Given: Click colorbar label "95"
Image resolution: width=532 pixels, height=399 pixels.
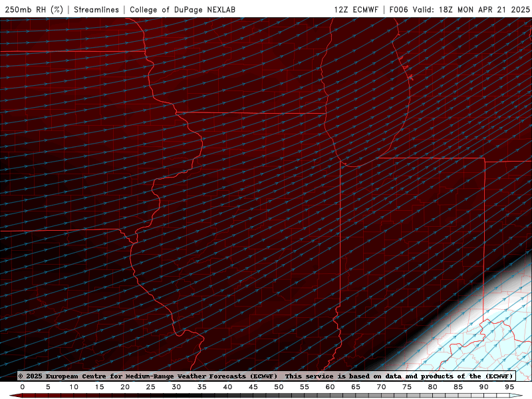Looking at the screenshot, I should click(x=509, y=387).
